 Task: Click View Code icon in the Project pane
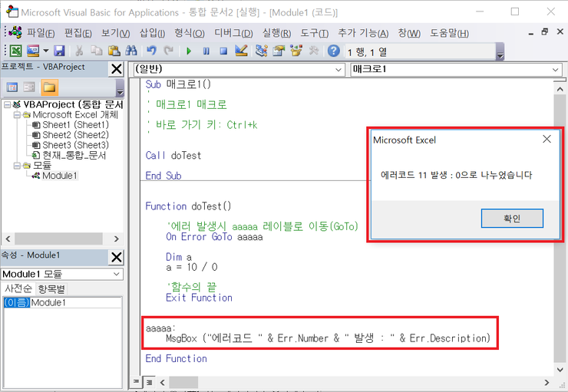[12, 87]
